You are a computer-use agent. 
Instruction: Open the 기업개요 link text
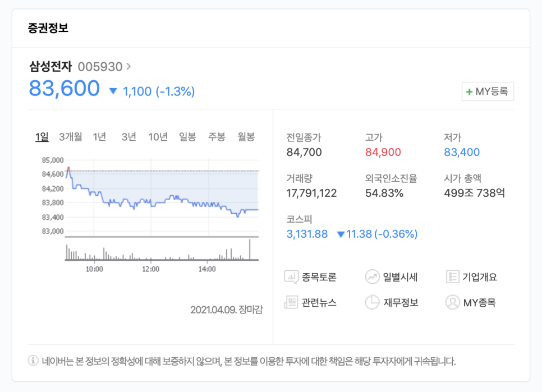[480, 277]
